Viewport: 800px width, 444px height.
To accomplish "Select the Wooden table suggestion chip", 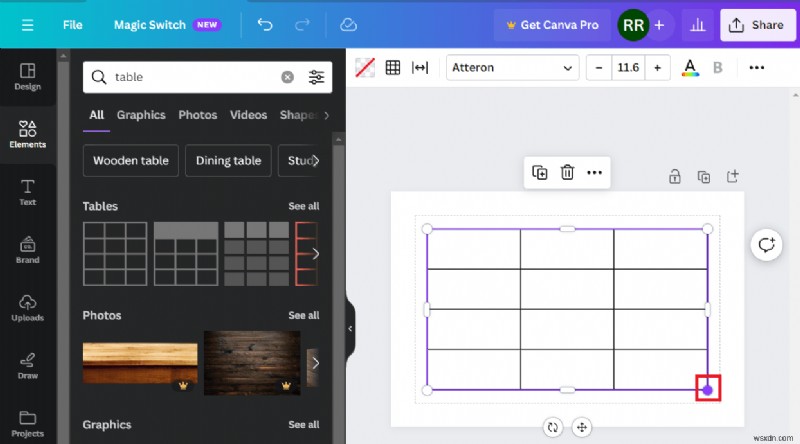I will (131, 161).
